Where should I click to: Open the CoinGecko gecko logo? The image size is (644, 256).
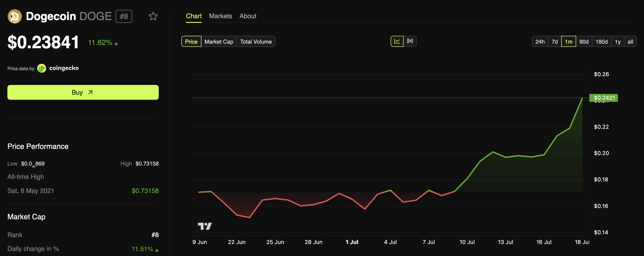[42, 68]
